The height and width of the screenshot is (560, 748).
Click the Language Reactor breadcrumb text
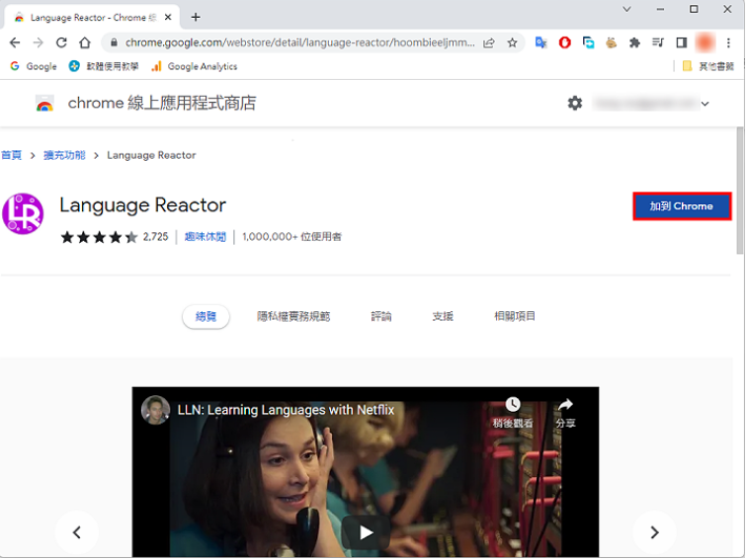pyautogui.click(x=151, y=155)
